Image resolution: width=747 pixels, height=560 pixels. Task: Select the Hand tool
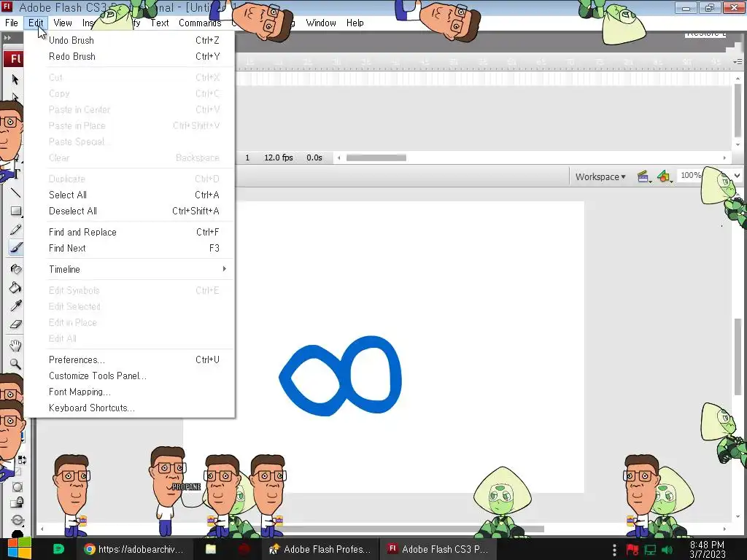16,345
